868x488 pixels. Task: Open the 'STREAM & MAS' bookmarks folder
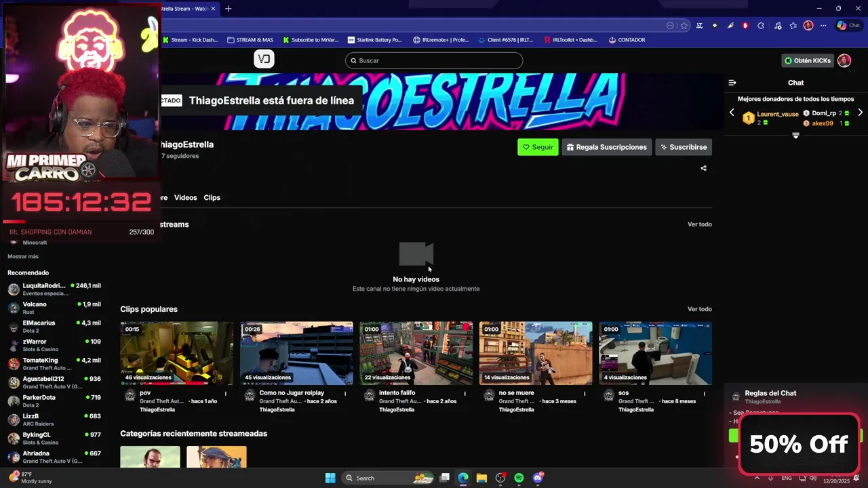tap(250, 40)
